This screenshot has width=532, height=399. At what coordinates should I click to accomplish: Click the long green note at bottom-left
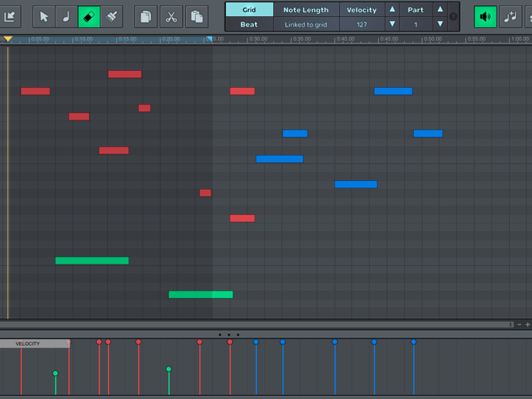(x=92, y=260)
